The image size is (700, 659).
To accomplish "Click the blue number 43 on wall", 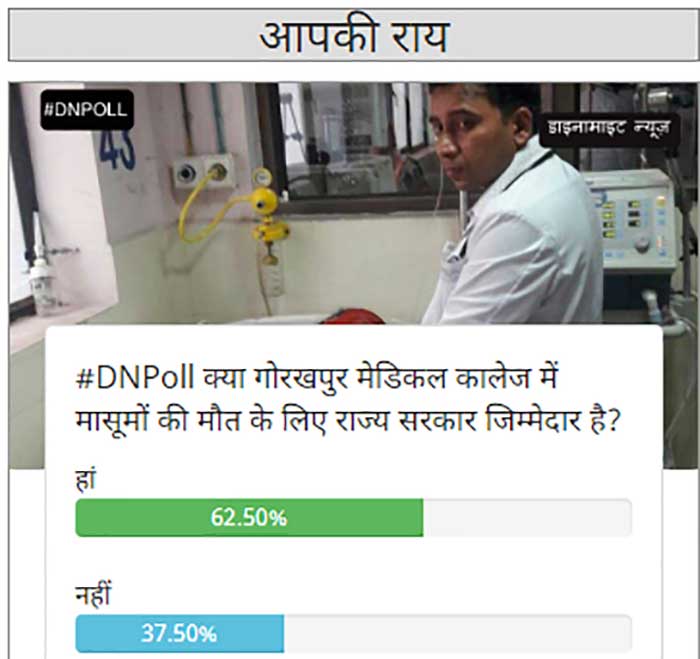I will pos(117,150).
